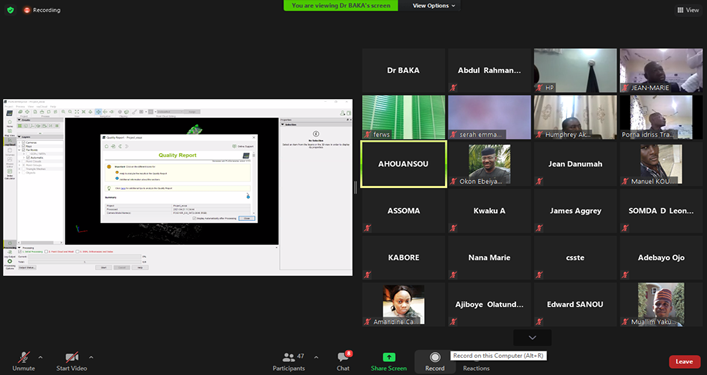Expand participants options arrow next to count
This screenshot has height=375, width=707.
(x=316, y=357)
